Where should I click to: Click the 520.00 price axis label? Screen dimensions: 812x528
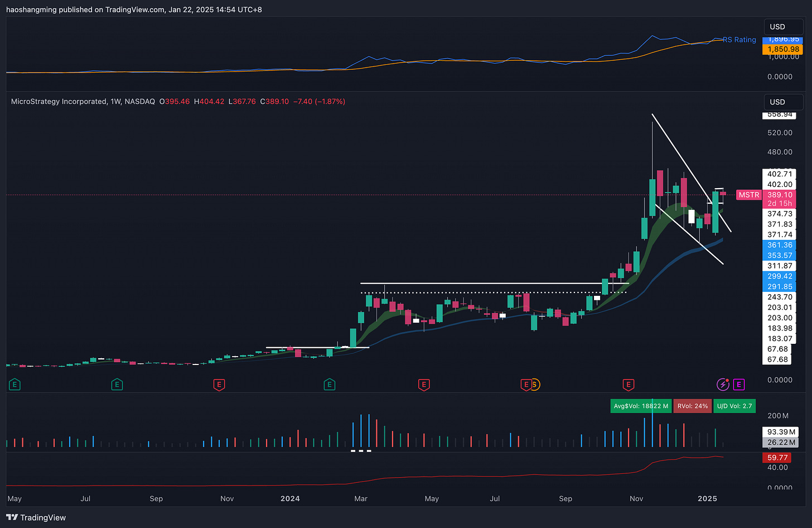pyautogui.click(x=780, y=133)
